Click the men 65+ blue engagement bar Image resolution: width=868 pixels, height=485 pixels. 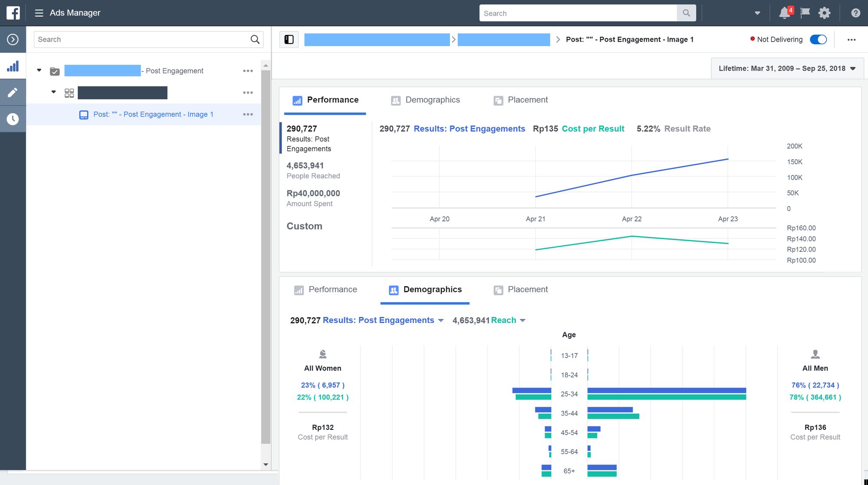click(x=602, y=467)
